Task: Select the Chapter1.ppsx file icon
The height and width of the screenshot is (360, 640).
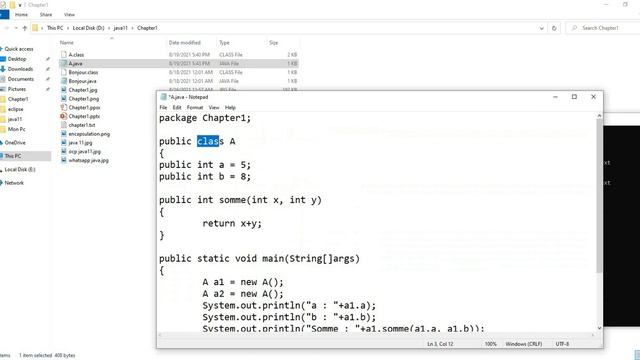Action: pyautogui.click(x=64, y=107)
